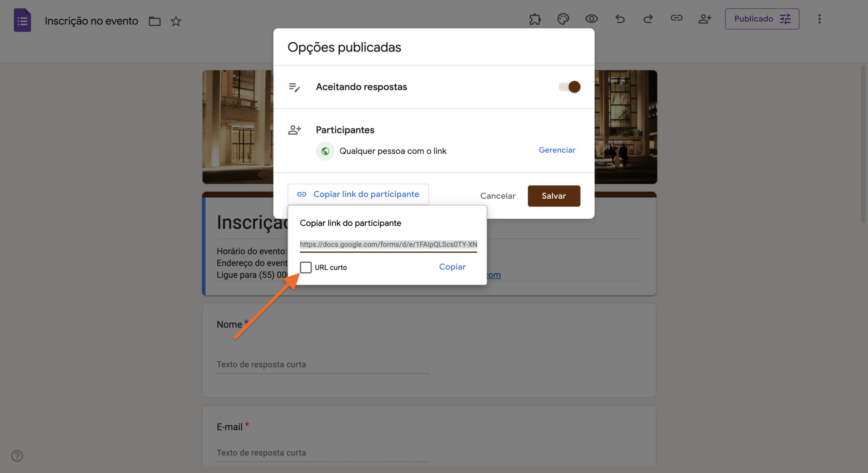Dismiss the dialog with Cancelar
Image resolution: width=868 pixels, height=473 pixels.
pos(497,196)
